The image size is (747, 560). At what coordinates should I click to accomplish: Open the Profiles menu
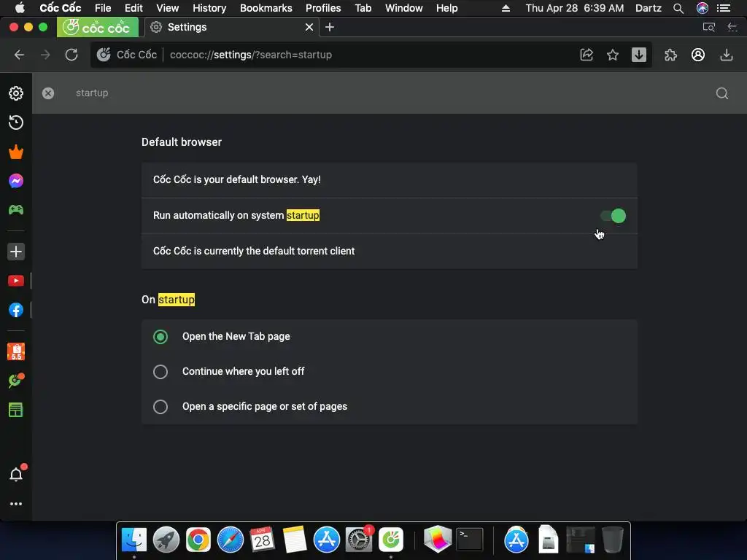(x=323, y=8)
